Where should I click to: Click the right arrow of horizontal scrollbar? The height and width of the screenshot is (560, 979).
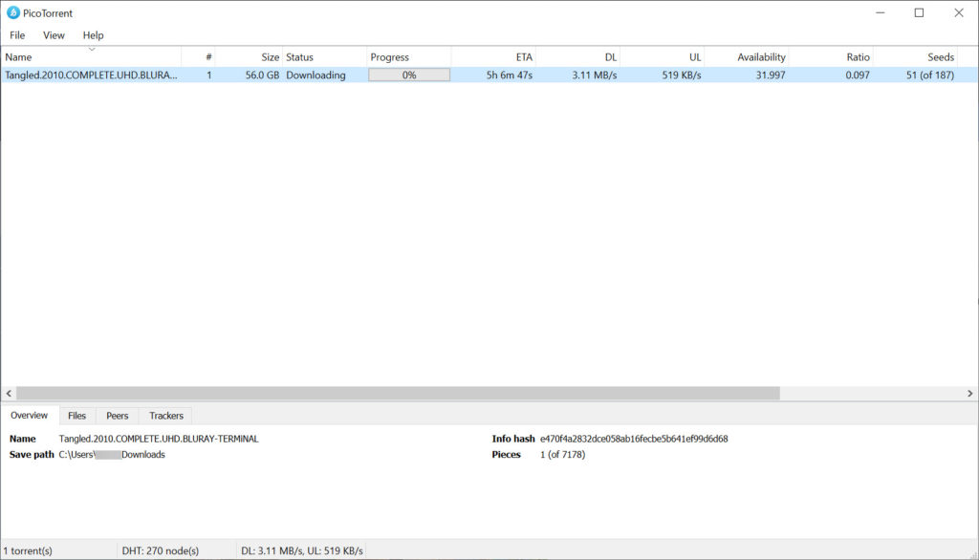(969, 394)
